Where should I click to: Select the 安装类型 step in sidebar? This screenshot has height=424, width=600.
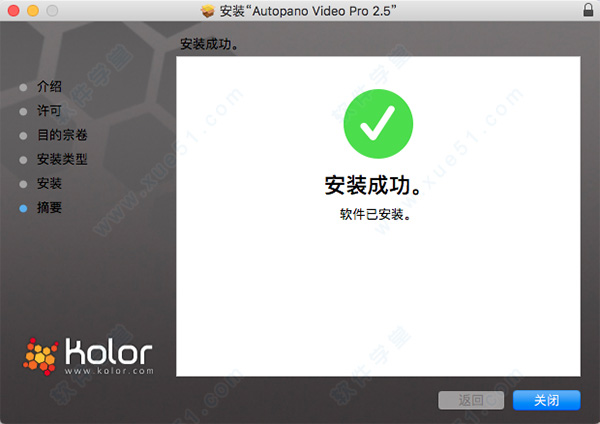(62, 159)
